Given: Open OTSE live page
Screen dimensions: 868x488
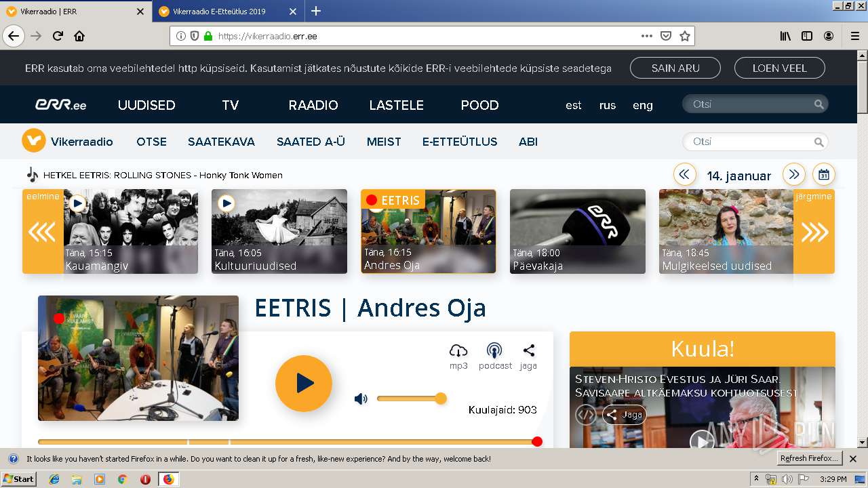Looking at the screenshot, I should [151, 142].
